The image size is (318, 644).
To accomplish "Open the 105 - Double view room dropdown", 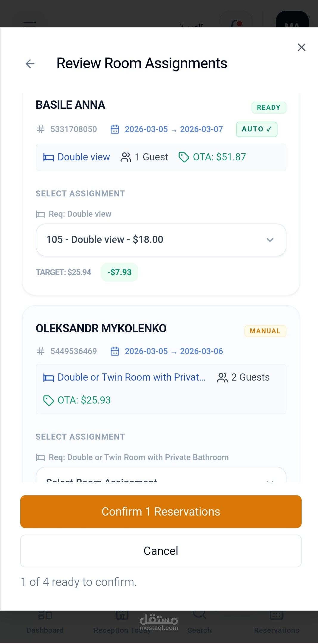I will pyautogui.click(x=161, y=240).
